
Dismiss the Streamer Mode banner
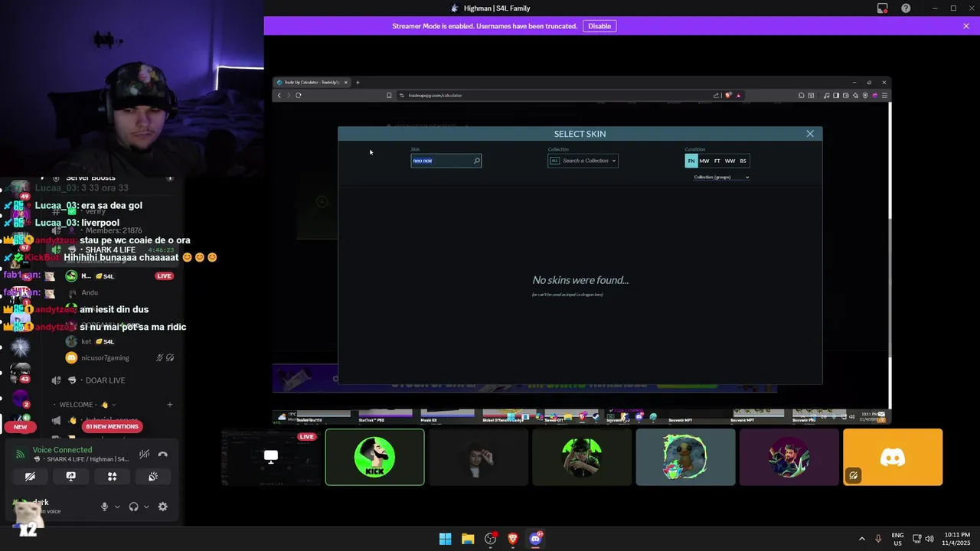click(966, 26)
